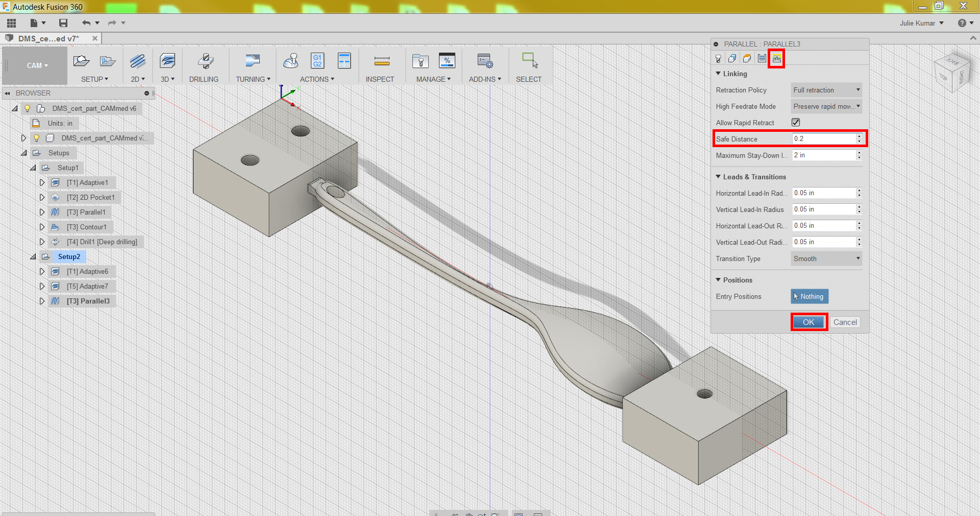980x516 pixels.
Task: Toggle visibility bulb of DMS_cert_part_CAMmed component
Action: pyautogui.click(x=37, y=138)
